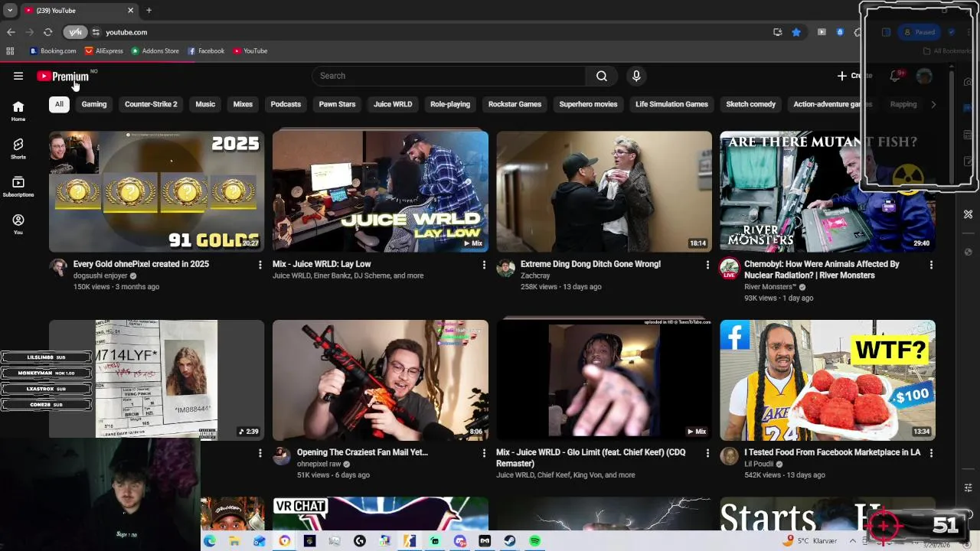Screen dimensions: 980x551
Task: Reload the page
Action: coord(47,32)
